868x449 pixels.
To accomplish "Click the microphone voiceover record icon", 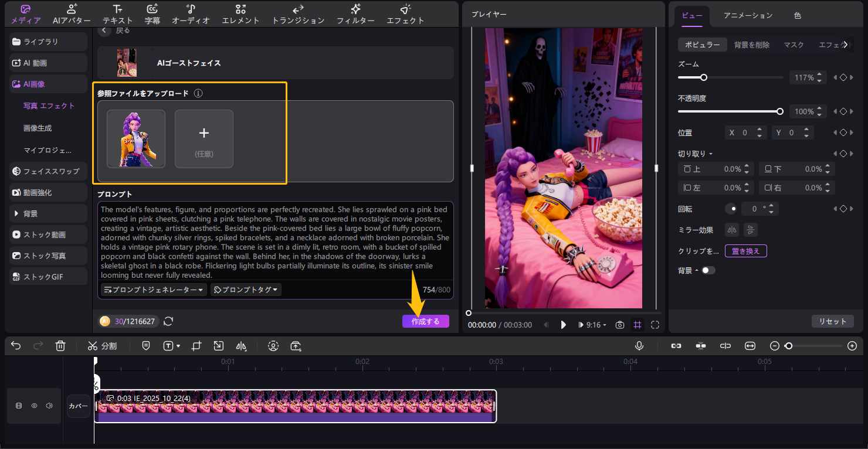I will click(639, 346).
